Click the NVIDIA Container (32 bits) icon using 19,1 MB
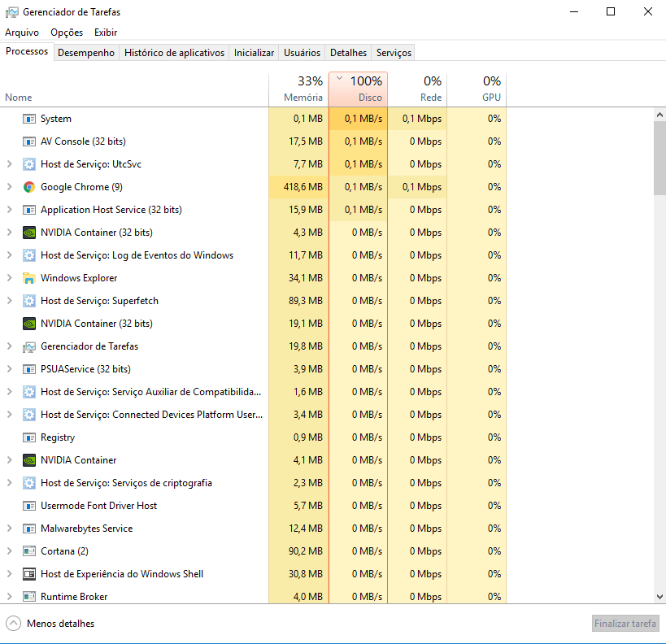 click(29, 324)
